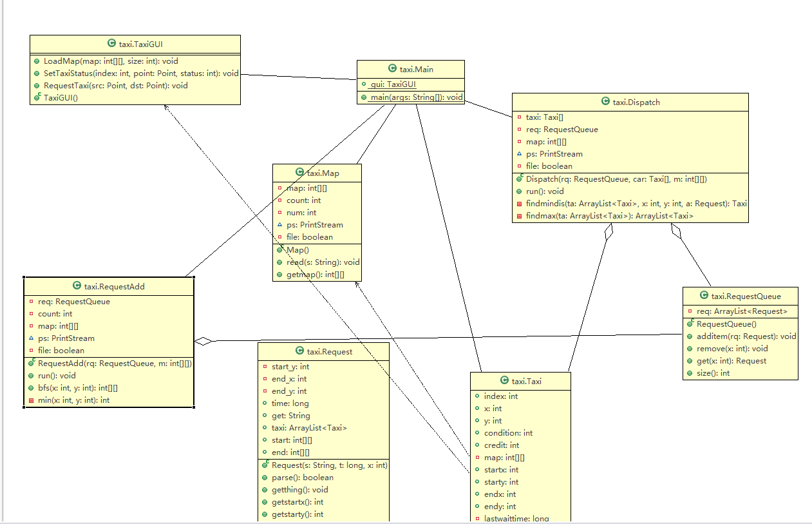Click the RequestAdd constructor signature
Viewport: 812px width, 524px height.
tap(115, 364)
